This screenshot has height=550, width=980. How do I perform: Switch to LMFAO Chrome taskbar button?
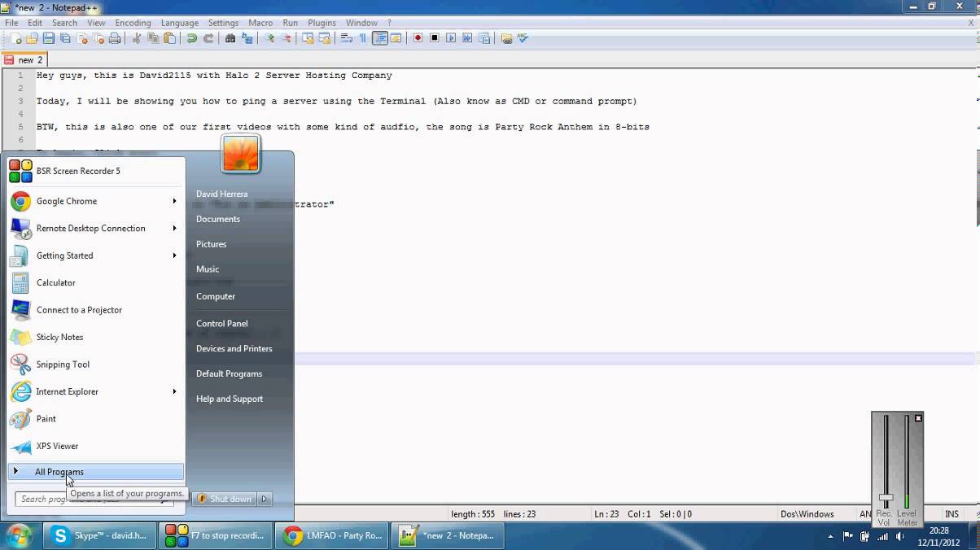[332, 536]
